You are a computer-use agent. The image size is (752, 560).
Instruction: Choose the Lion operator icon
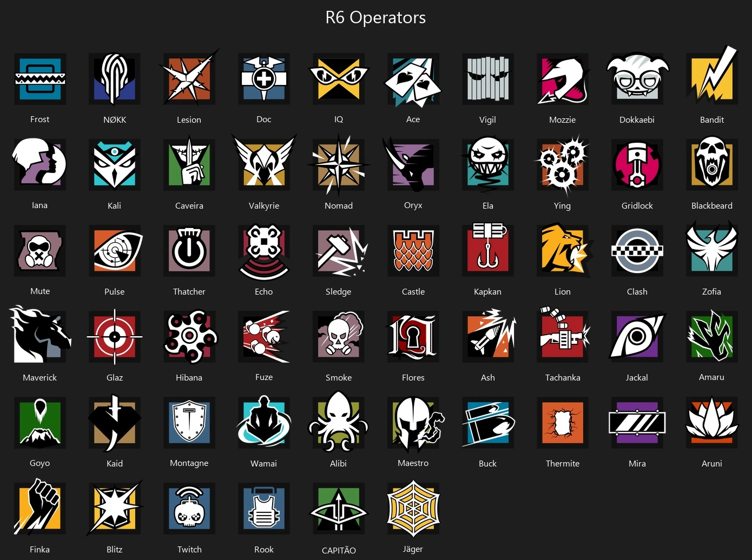click(564, 250)
